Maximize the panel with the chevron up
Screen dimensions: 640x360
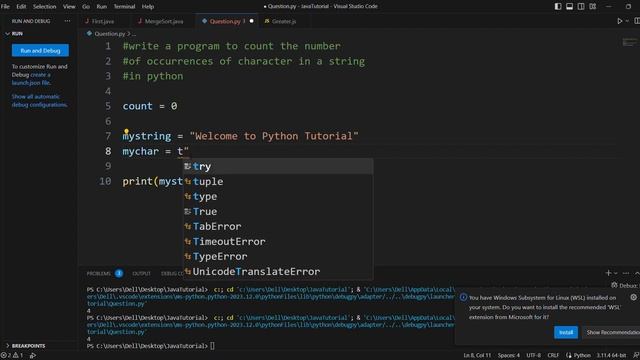[x=637, y=273]
